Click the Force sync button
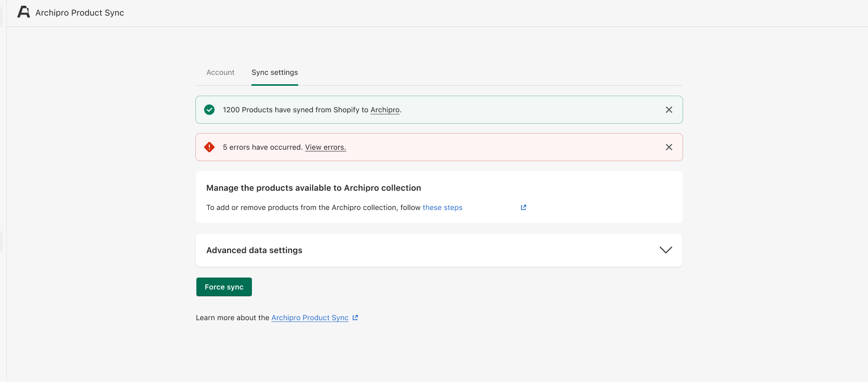 point(224,287)
